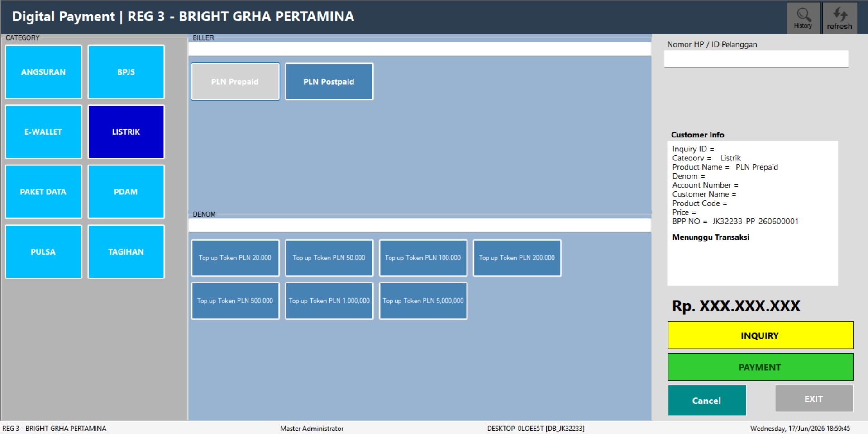Cancel the current transaction
Viewport: 868px width, 434px height.
click(707, 401)
